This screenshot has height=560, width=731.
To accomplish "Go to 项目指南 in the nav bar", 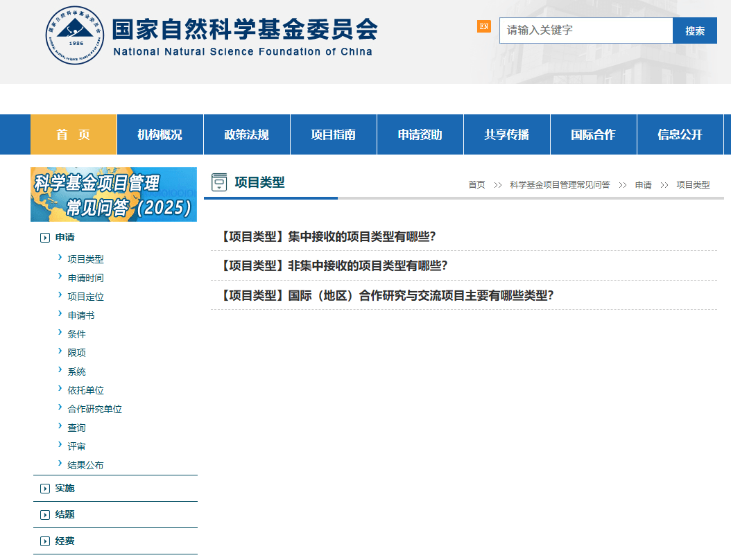I will tap(333, 134).
